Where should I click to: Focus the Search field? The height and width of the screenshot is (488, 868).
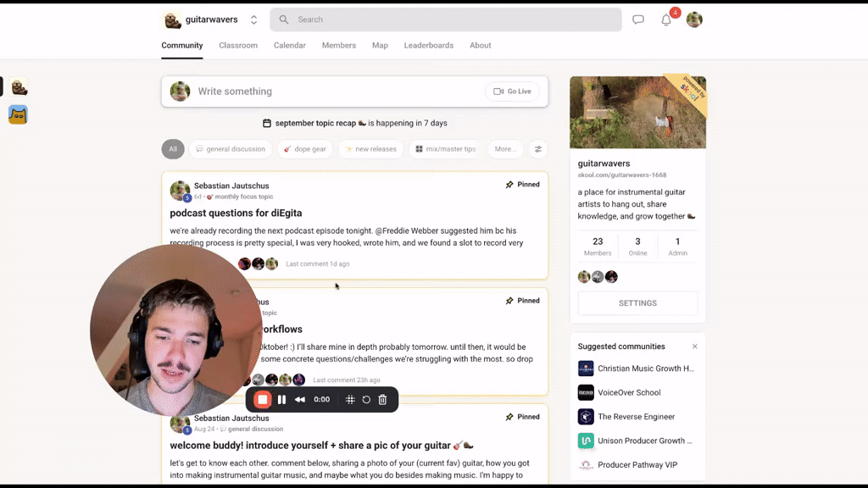click(x=446, y=19)
